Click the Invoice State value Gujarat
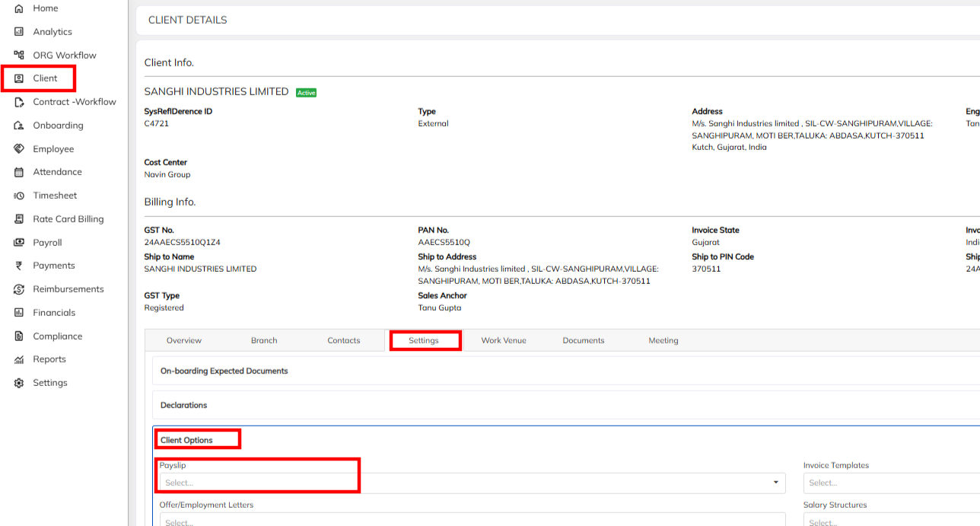 (706, 242)
